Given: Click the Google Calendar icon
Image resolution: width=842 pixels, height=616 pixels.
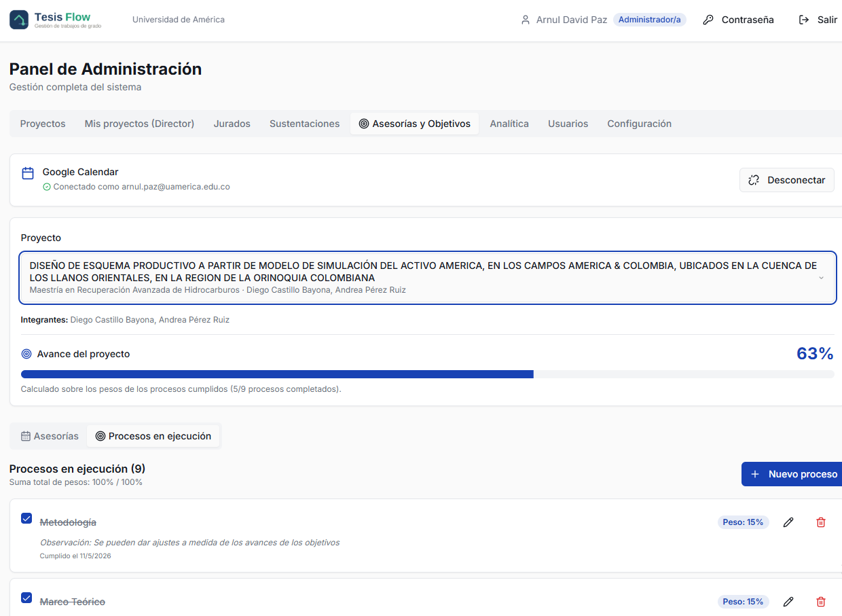Looking at the screenshot, I should [x=28, y=173].
